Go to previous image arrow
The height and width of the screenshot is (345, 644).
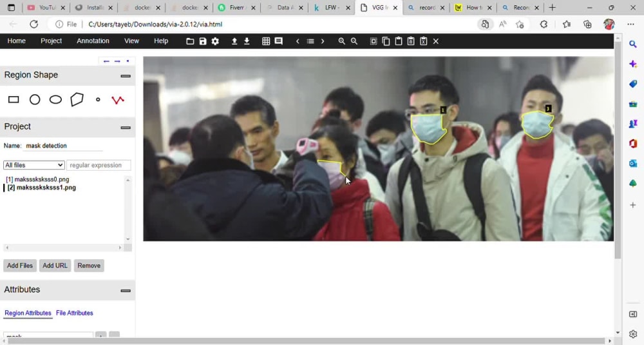click(x=298, y=41)
